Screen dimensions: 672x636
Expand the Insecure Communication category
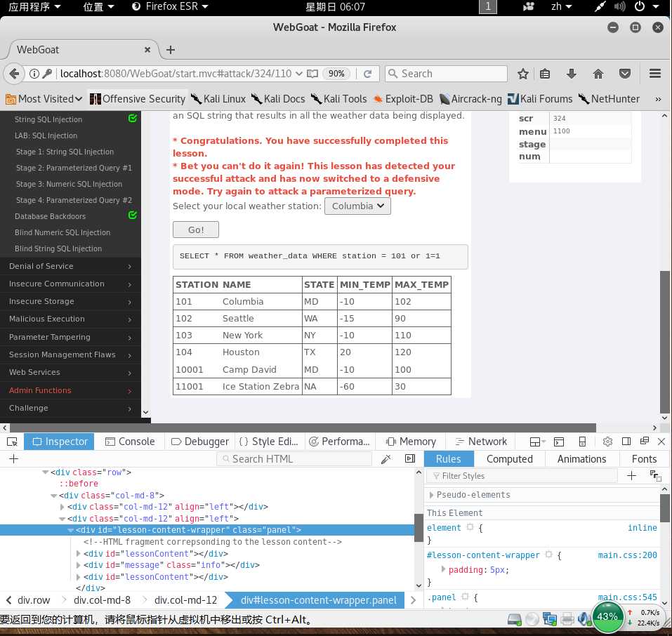tap(70, 284)
